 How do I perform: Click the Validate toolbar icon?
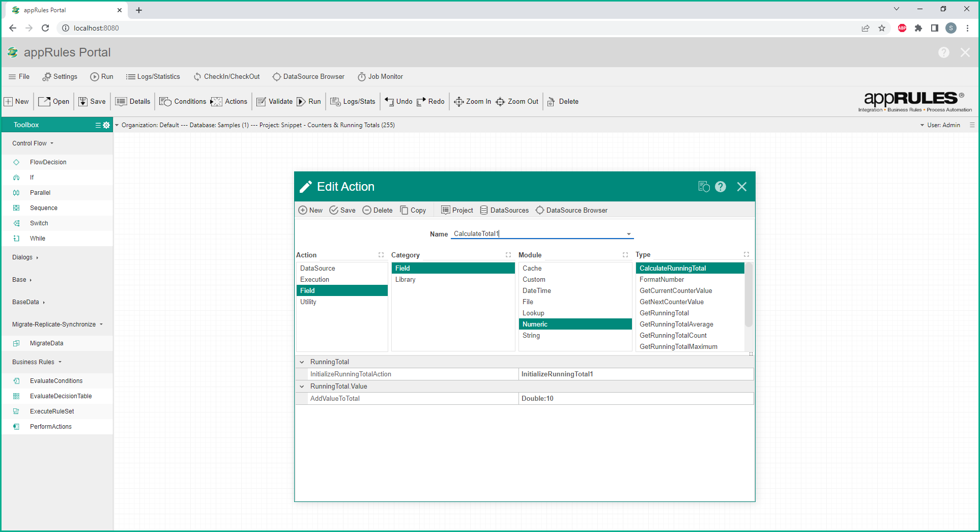point(262,102)
